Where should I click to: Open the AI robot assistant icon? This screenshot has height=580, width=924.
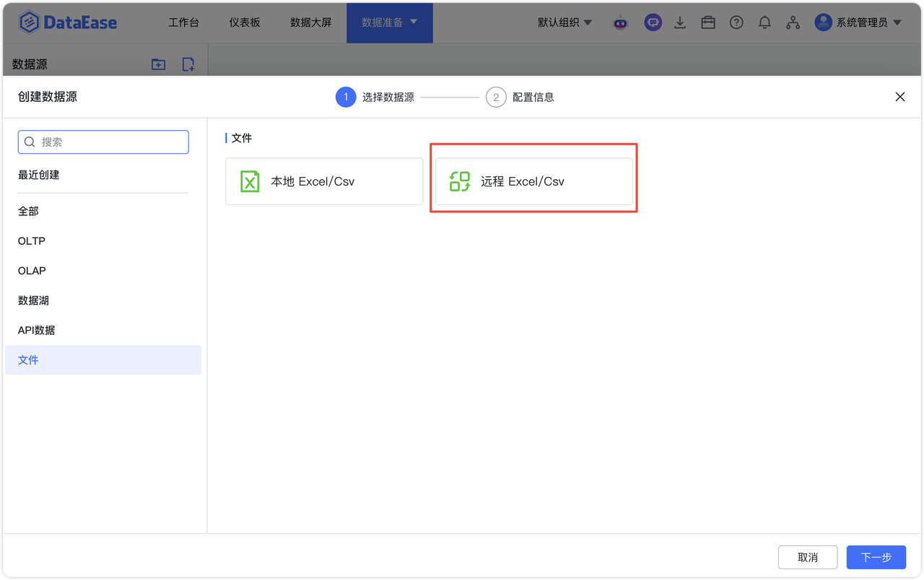(621, 22)
